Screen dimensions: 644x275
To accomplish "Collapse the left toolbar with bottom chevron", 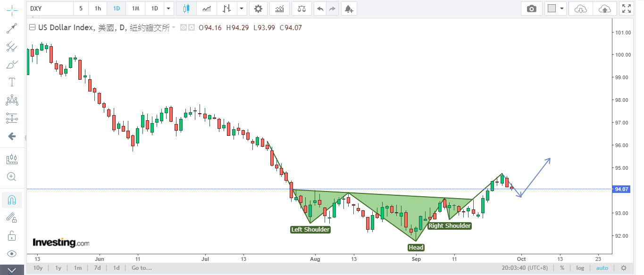I will 12,270.
